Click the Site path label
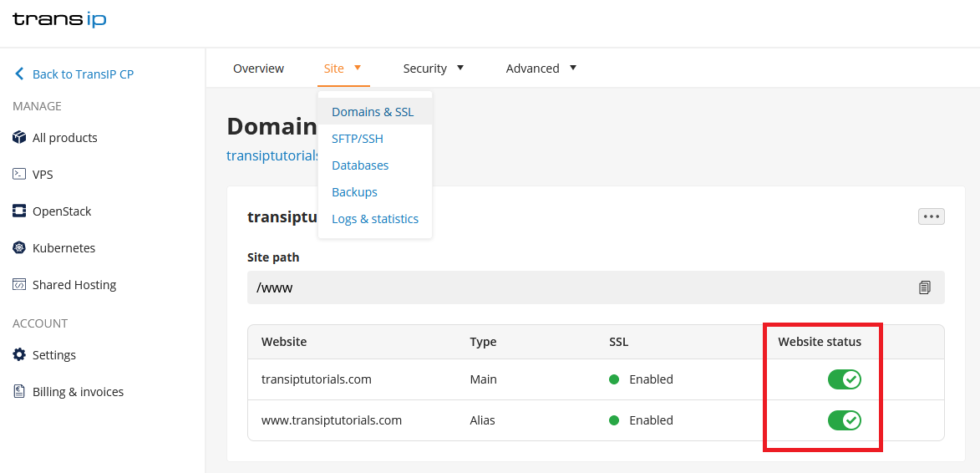Image resolution: width=980 pixels, height=473 pixels. [x=273, y=257]
